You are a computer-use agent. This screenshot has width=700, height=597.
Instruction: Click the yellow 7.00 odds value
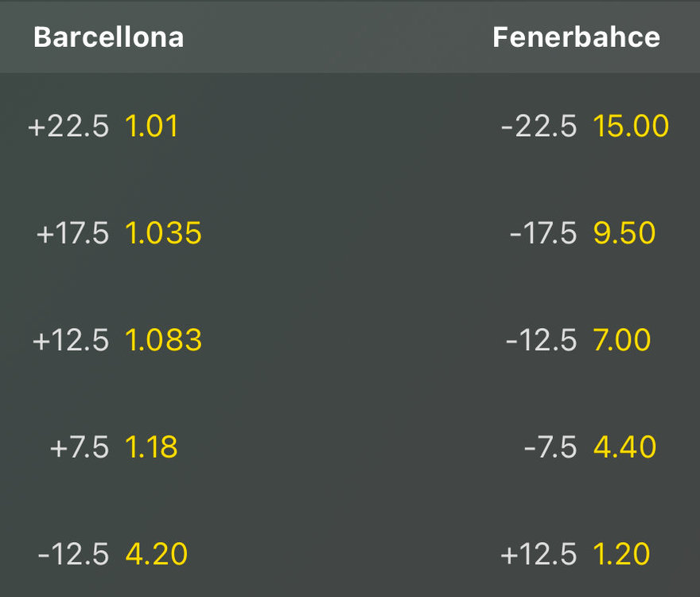point(622,340)
